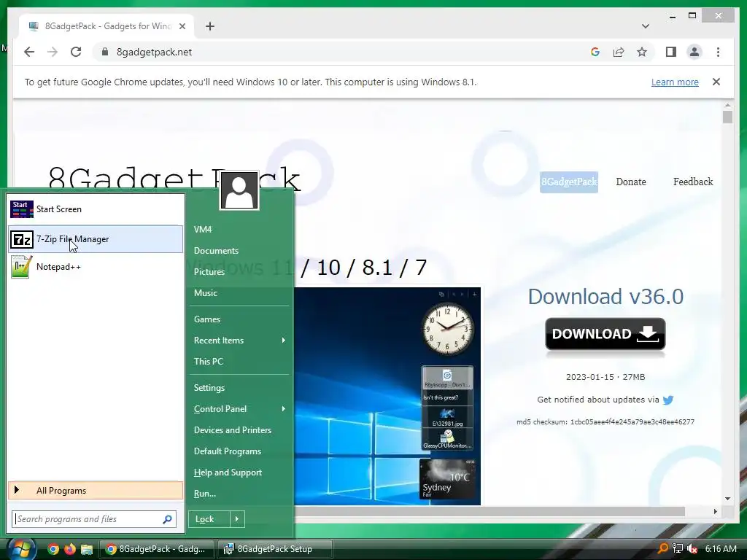The height and width of the screenshot is (560, 747).
Task: Open Pictures from Start menu
Action: [209, 272]
